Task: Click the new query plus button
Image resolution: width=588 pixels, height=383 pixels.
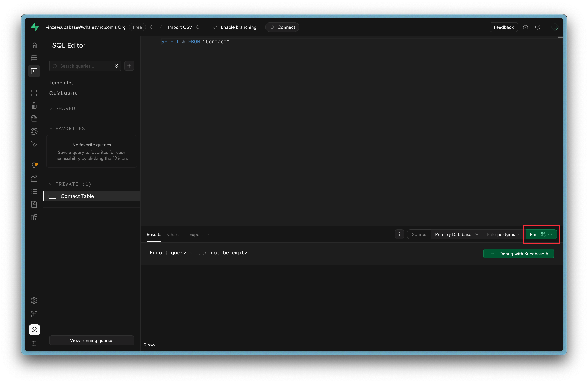Action: coord(129,66)
